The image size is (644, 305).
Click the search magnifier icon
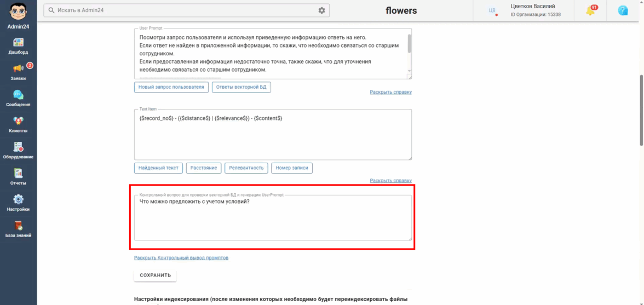tap(51, 10)
